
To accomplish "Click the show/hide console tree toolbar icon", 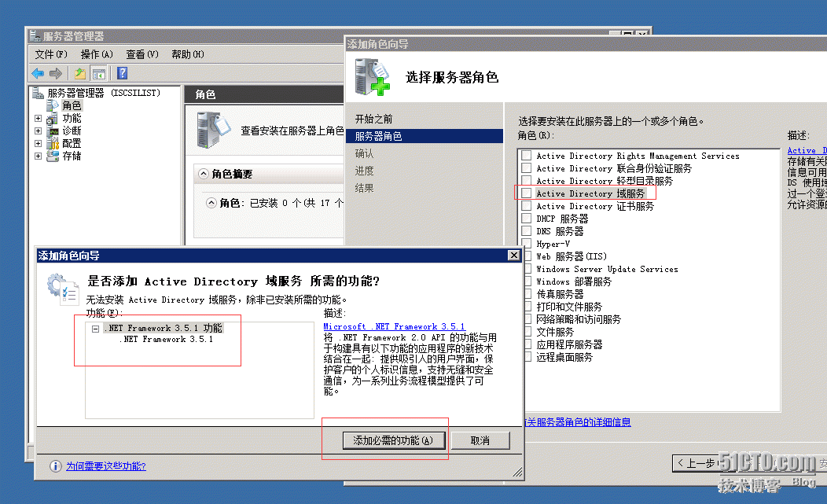I will 98,73.
